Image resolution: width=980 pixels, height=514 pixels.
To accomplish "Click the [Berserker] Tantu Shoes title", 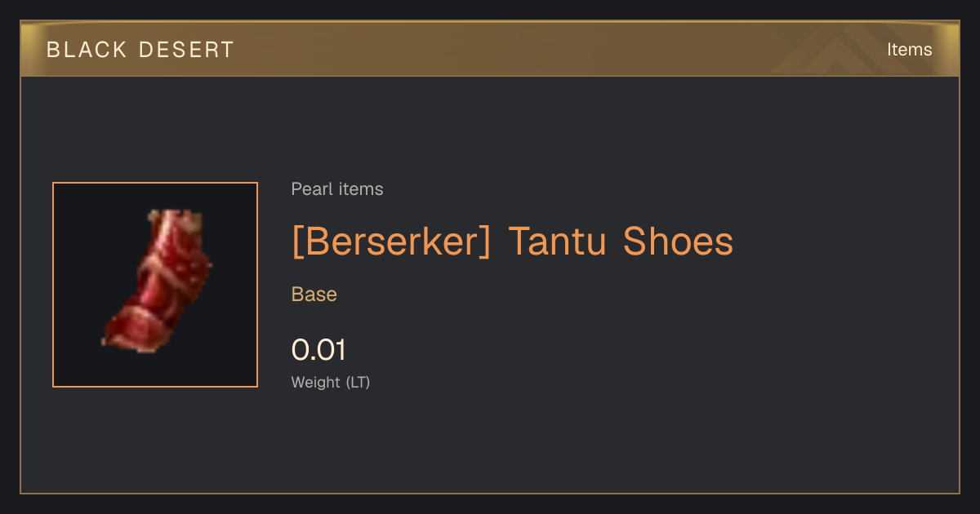I will click(x=512, y=241).
